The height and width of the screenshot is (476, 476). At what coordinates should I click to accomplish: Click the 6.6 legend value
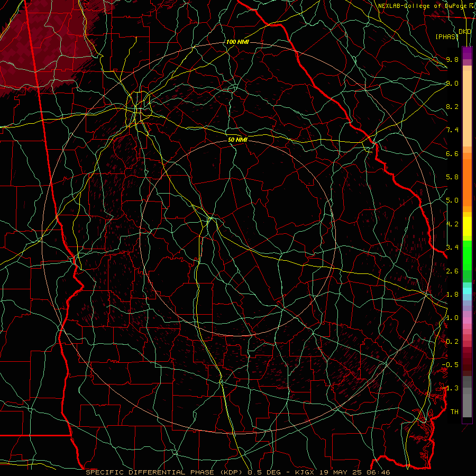click(x=452, y=153)
